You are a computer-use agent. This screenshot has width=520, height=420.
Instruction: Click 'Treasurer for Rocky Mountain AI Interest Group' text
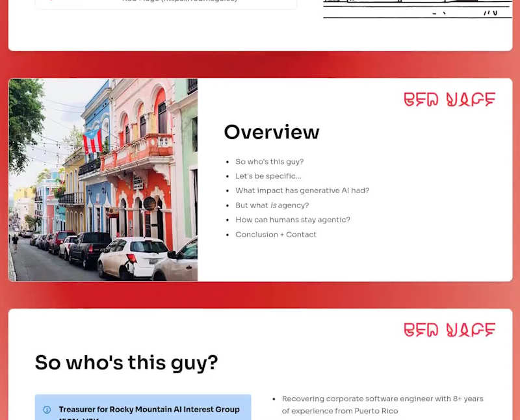149,410
